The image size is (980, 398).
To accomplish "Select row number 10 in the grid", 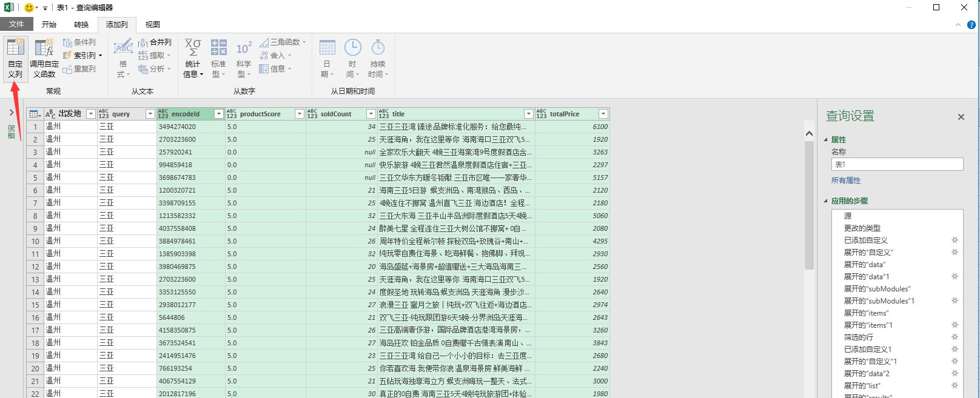I will (x=35, y=241).
